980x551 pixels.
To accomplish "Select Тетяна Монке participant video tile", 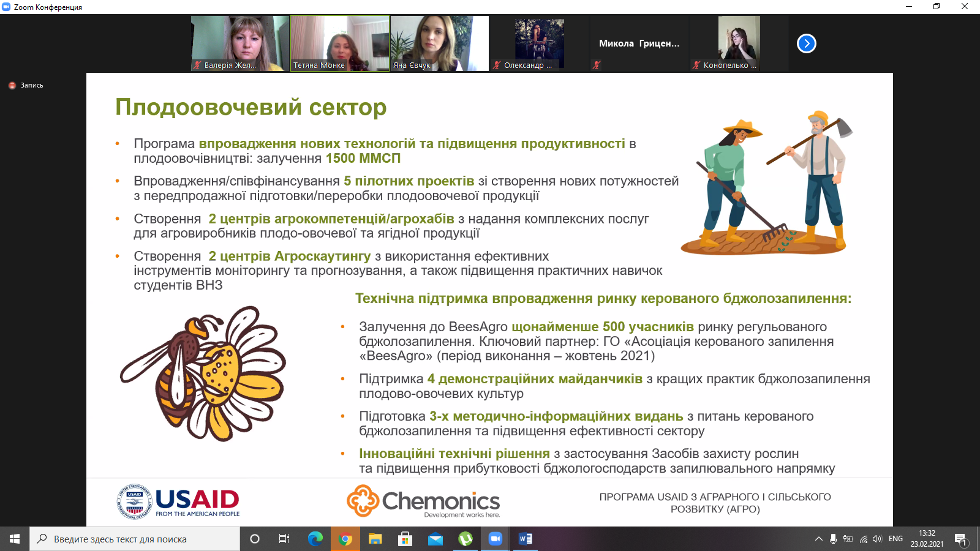I will point(340,43).
